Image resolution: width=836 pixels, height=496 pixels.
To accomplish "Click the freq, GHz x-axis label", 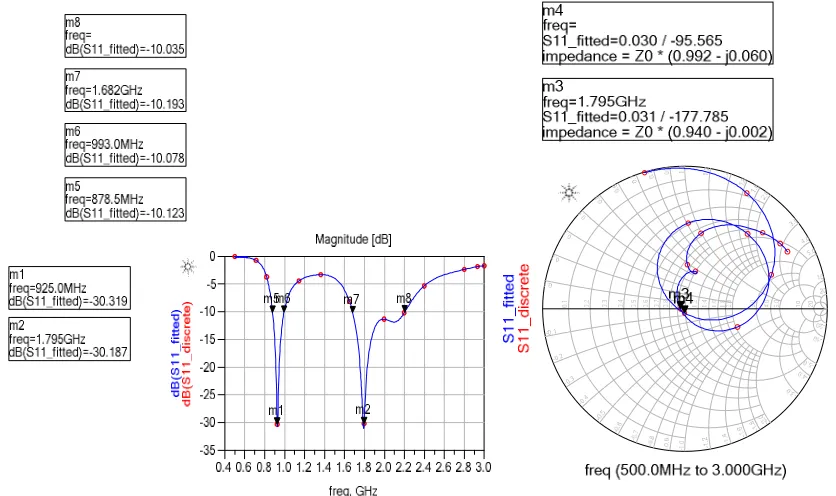I will [353, 490].
